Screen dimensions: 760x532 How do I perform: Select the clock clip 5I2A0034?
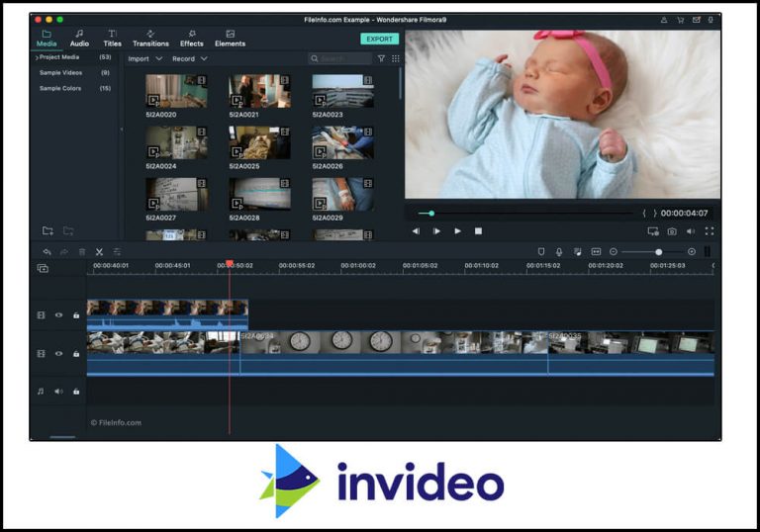coord(394,352)
